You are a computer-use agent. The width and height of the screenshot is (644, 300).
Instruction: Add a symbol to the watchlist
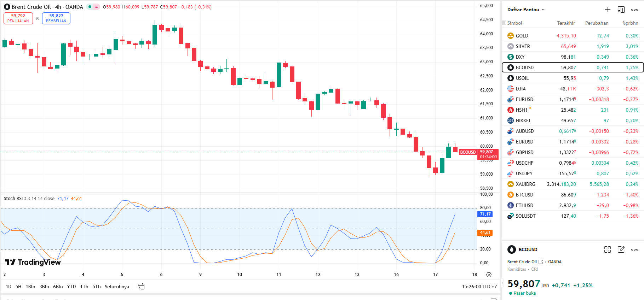608,10
